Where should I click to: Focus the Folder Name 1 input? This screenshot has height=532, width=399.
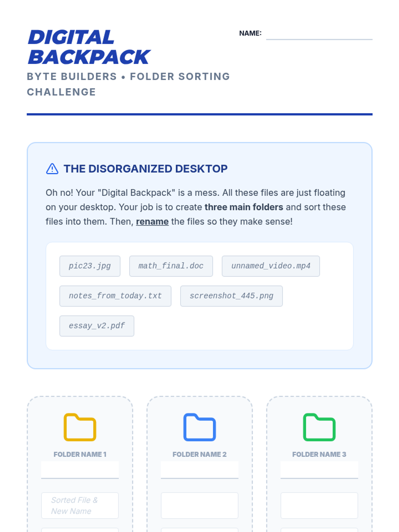pos(80,469)
